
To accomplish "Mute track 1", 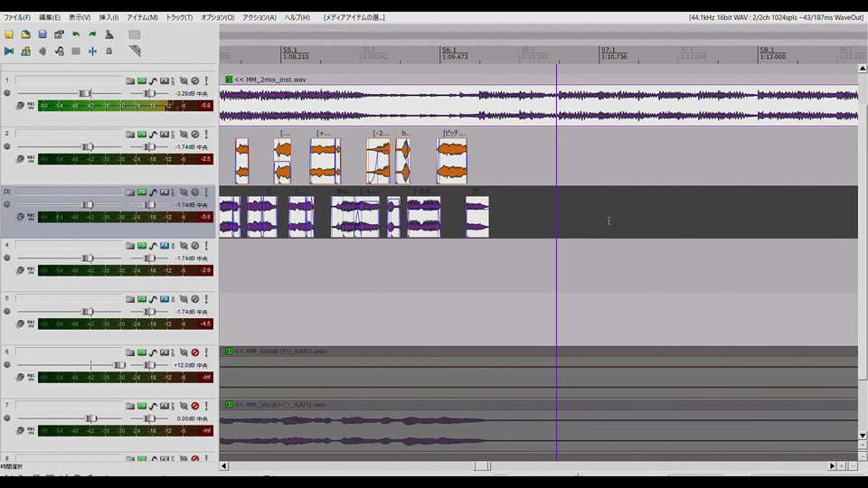I will pos(195,80).
